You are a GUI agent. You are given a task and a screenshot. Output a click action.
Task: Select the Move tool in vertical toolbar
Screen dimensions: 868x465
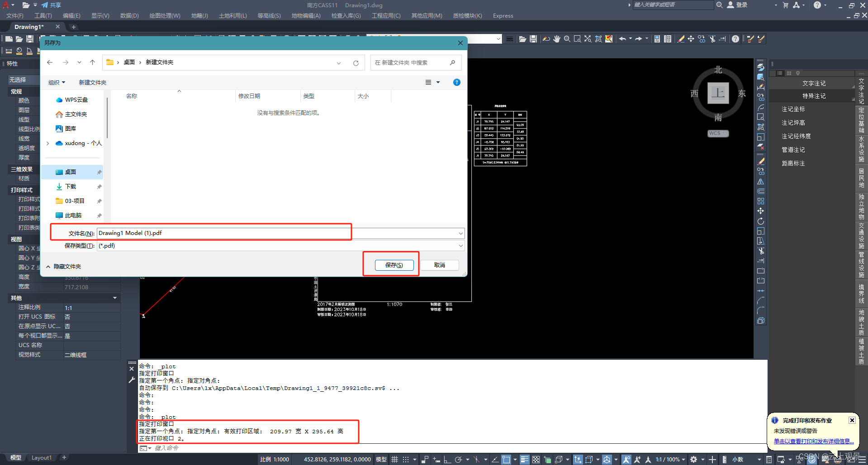click(761, 211)
